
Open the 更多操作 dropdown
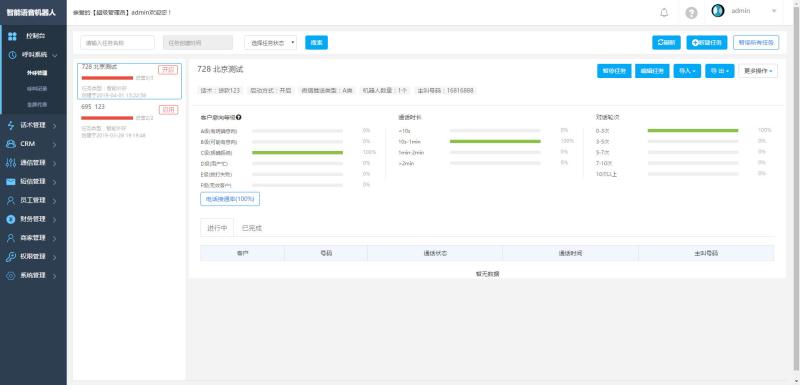(758, 71)
